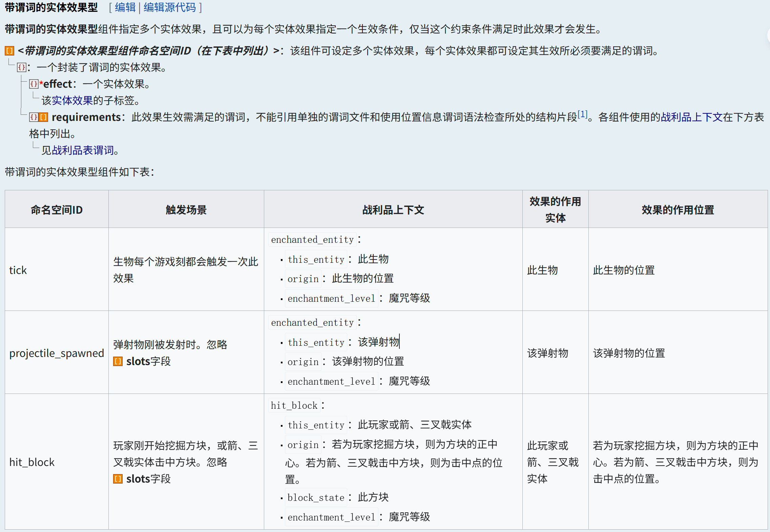Click the 战利品上下文 column header

[x=393, y=210]
